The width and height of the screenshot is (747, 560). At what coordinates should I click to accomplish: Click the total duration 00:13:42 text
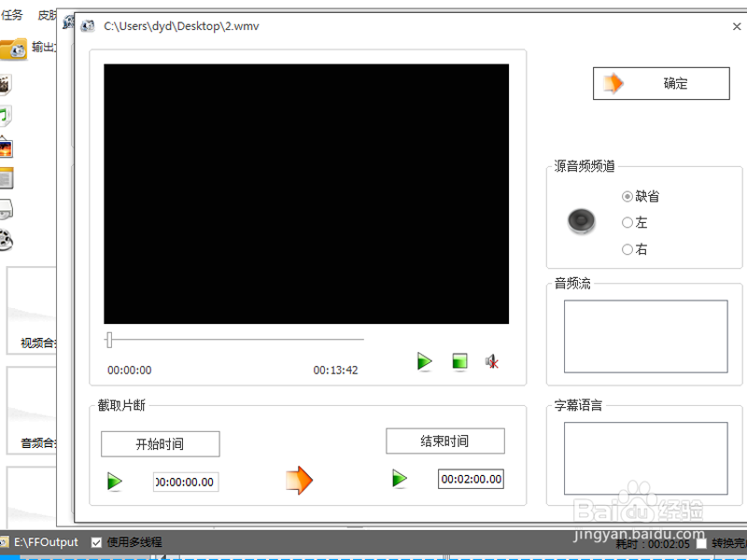(335, 370)
